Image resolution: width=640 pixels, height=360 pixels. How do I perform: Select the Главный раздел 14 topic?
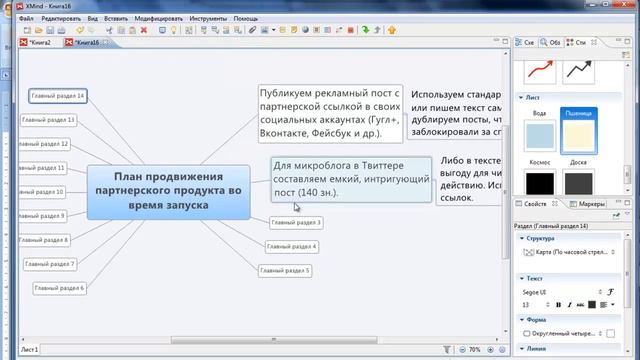[x=58, y=96]
